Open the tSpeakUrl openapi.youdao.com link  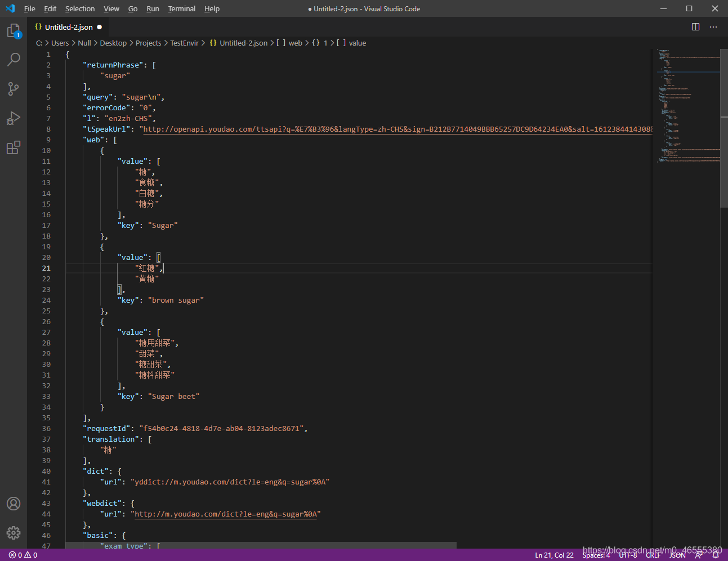[398, 129]
